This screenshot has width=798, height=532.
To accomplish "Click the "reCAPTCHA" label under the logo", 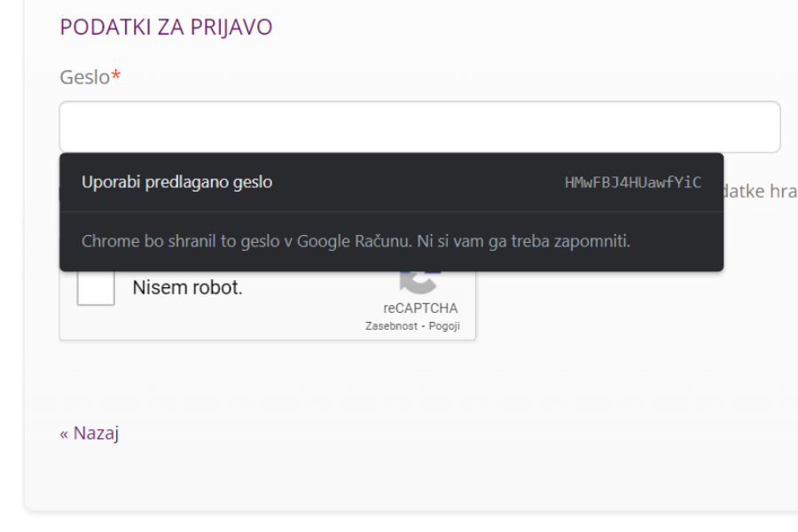I will pyautogui.click(x=421, y=308).
